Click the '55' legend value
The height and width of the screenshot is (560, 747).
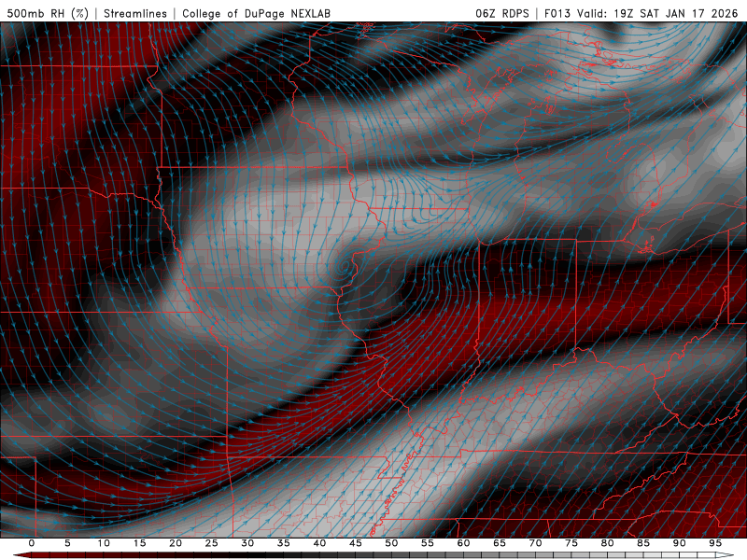(x=428, y=543)
